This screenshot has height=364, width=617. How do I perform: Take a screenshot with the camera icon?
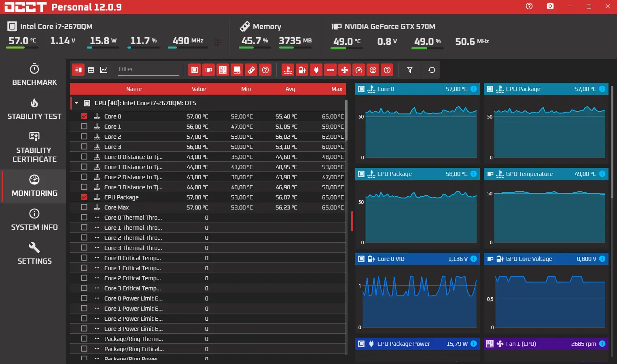tap(550, 6)
